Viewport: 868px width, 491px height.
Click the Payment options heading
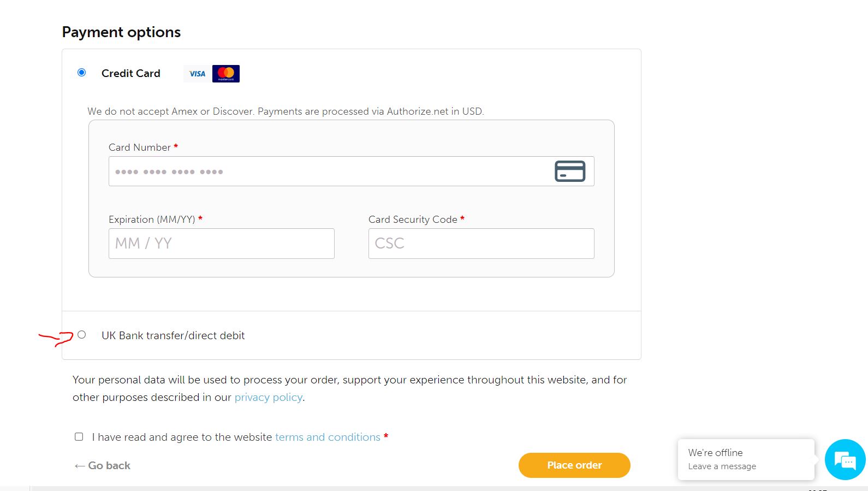pos(121,32)
